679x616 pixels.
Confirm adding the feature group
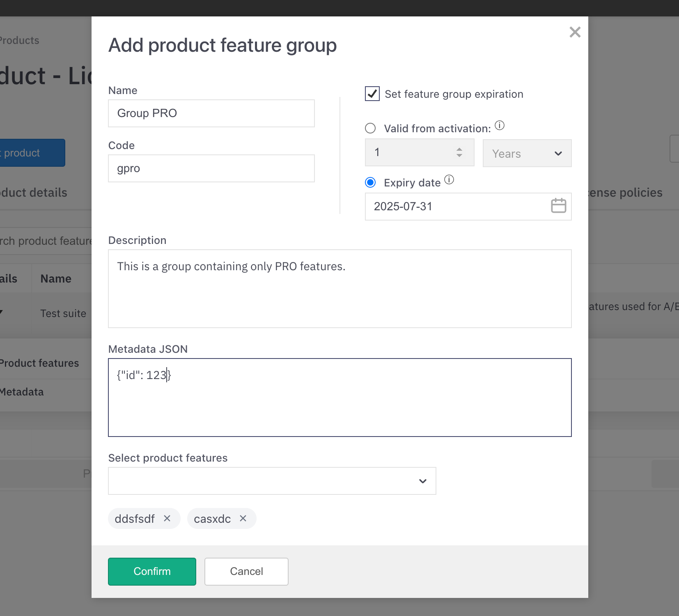[152, 571]
